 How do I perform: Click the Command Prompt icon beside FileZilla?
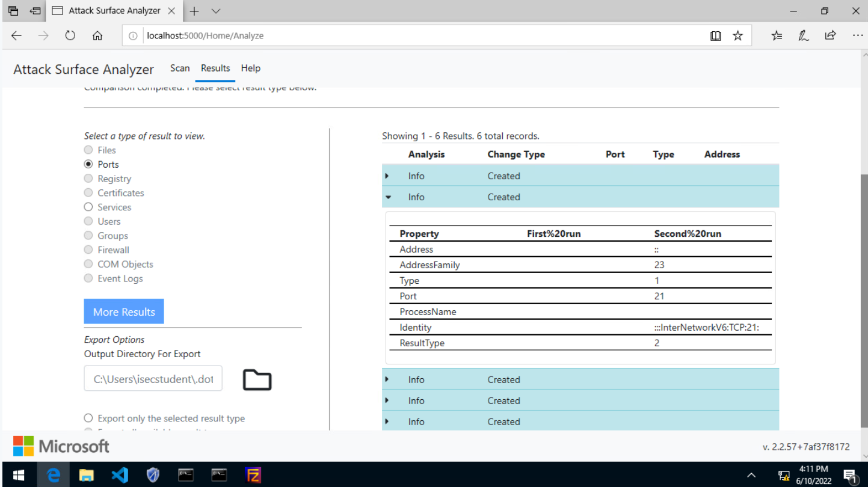tap(219, 475)
